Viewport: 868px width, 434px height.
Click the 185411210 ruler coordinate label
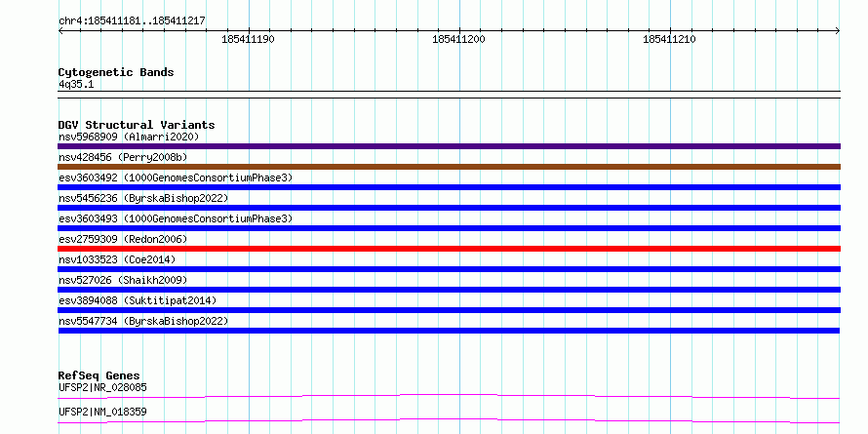point(669,39)
